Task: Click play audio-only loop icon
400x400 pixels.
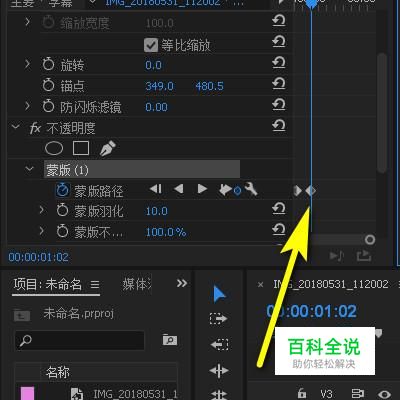Action: (337, 256)
